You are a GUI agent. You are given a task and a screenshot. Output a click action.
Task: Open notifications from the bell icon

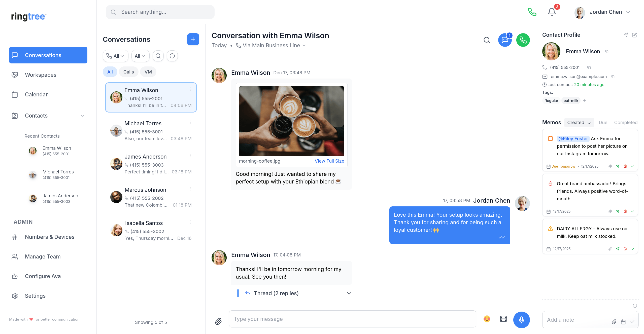point(551,12)
